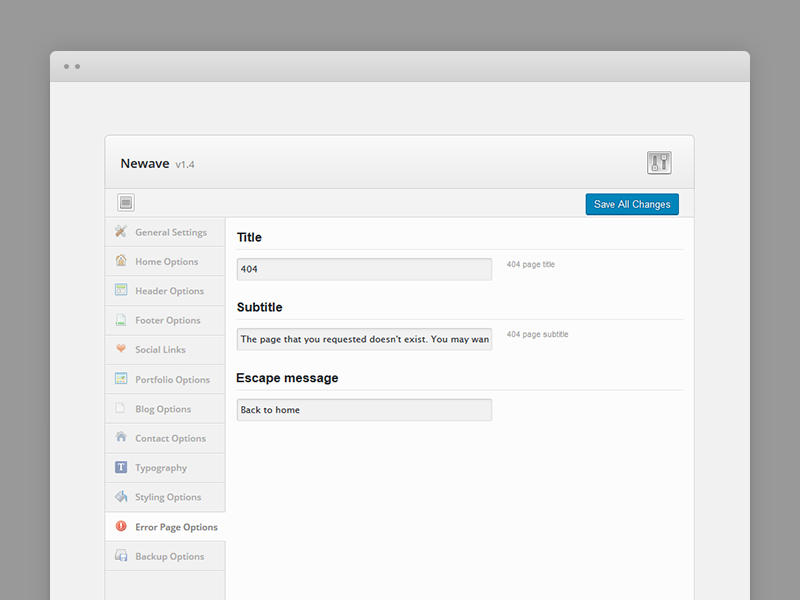The height and width of the screenshot is (600, 800).
Task: Open the Home Options tab
Action: click(165, 261)
